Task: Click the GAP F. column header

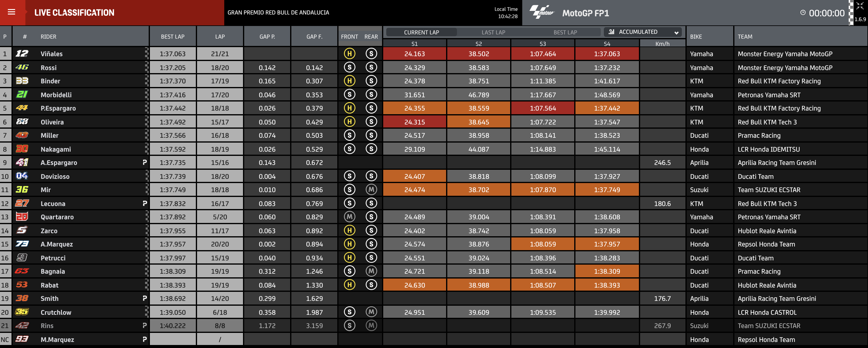Action: [x=314, y=36]
